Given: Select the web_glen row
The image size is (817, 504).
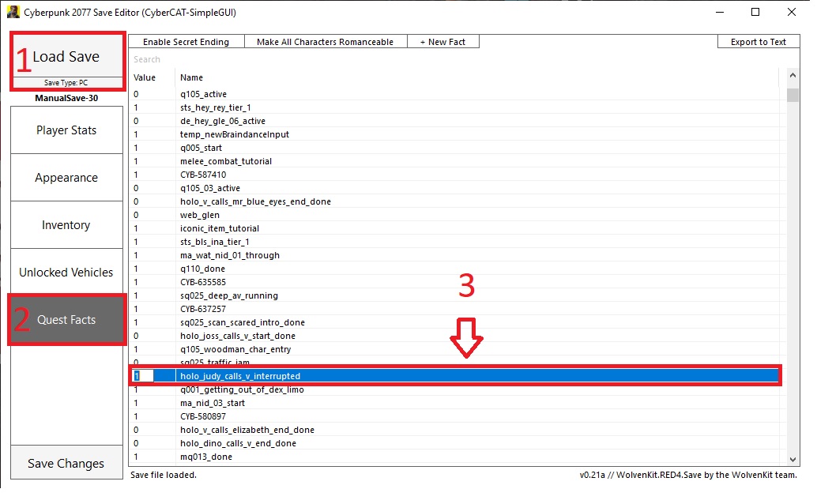Looking at the screenshot, I should click(x=454, y=215).
